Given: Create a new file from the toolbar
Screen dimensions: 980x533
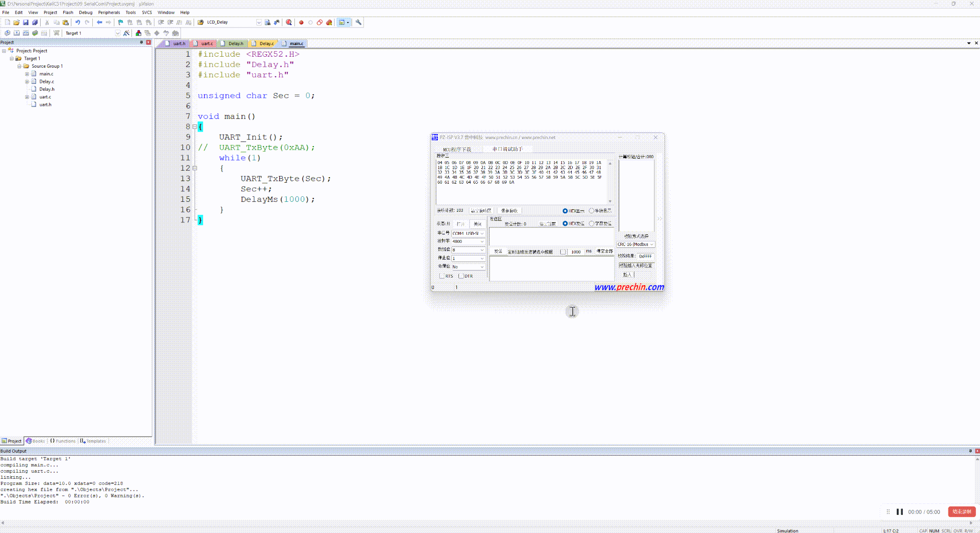Looking at the screenshot, I should coord(7,22).
